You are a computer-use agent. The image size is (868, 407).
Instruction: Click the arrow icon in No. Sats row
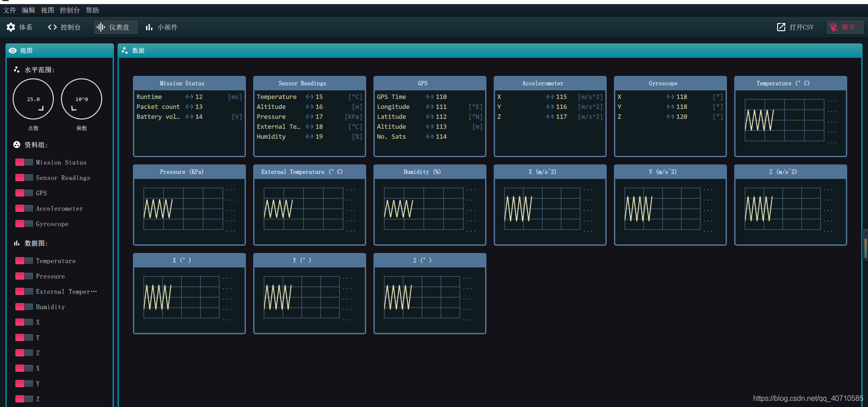pyautogui.click(x=430, y=136)
